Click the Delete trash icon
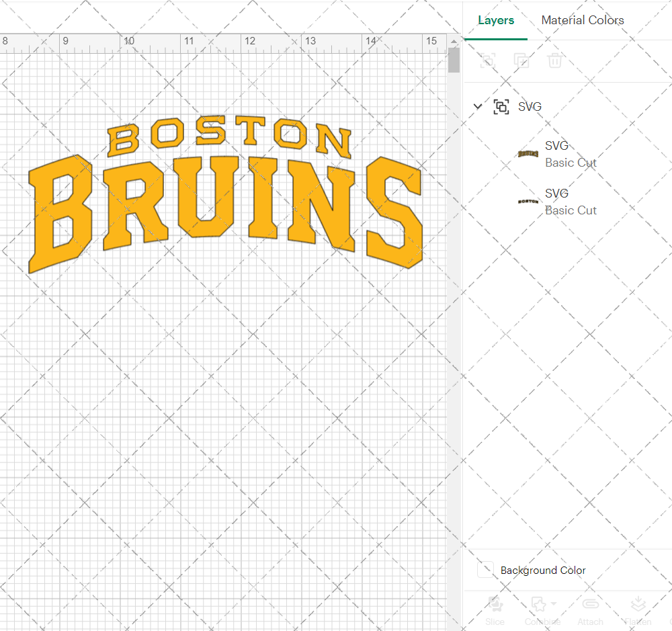Viewport: 672px width, 631px height. pos(554,60)
